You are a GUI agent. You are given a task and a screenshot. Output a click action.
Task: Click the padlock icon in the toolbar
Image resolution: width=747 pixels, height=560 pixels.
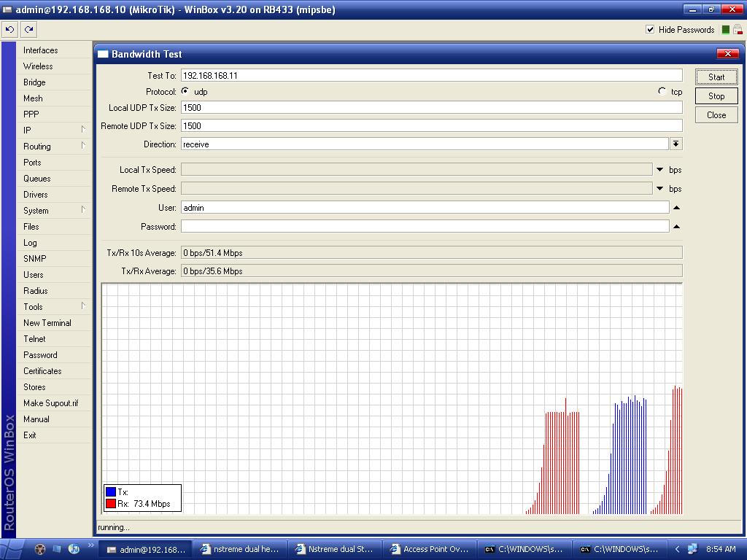738,30
